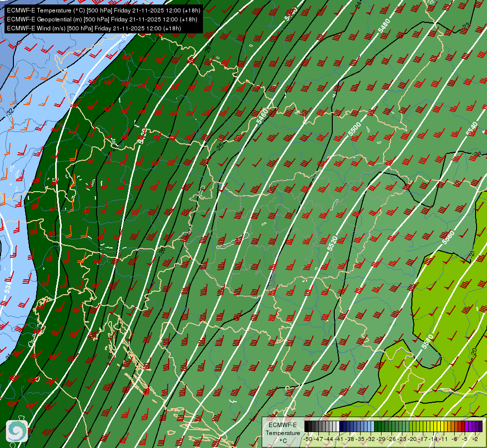This screenshot has height=448, width=487.
Task: Click the -28 isotherm label
Action: [207, 49]
